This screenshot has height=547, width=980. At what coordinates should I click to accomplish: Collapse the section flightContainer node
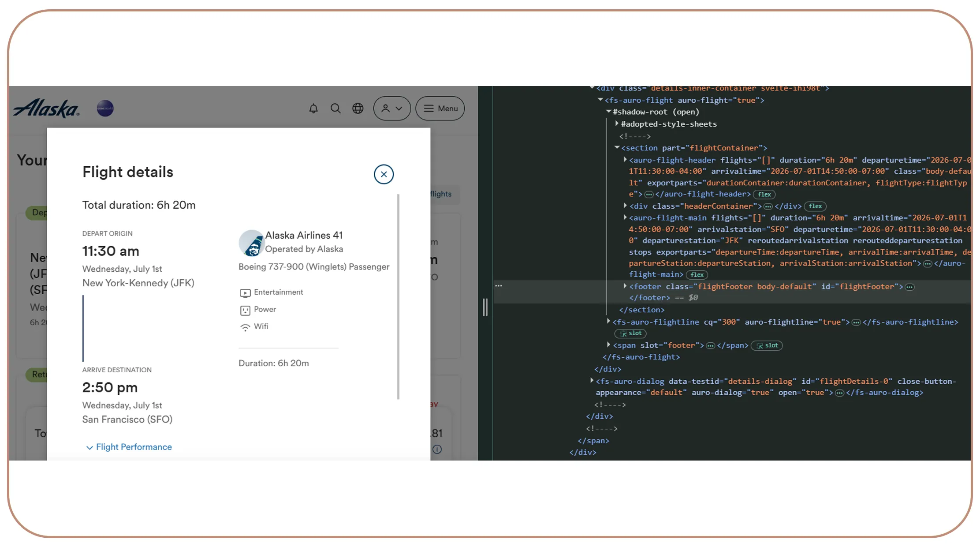pyautogui.click(x=617, y=147)
